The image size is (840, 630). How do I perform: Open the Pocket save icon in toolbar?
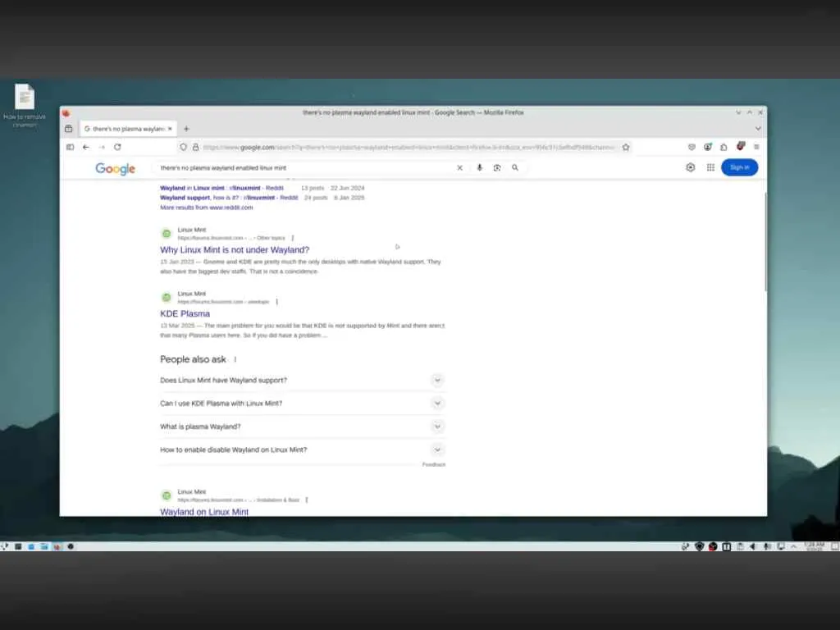(692, 147)
